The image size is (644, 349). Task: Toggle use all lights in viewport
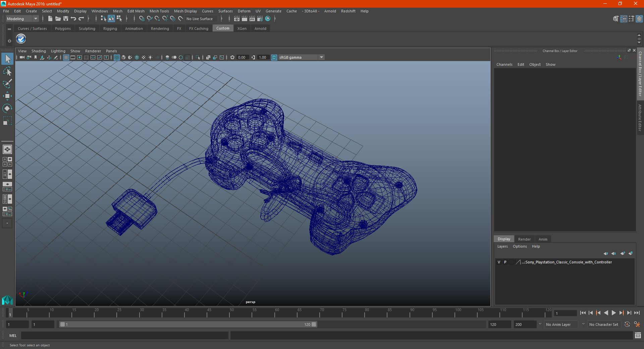[x=150, y=57]
